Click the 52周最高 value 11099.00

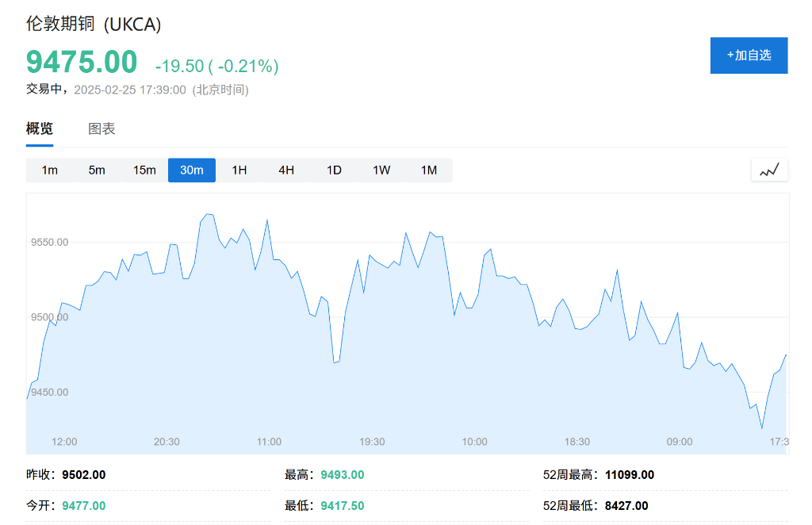[630, 475]
